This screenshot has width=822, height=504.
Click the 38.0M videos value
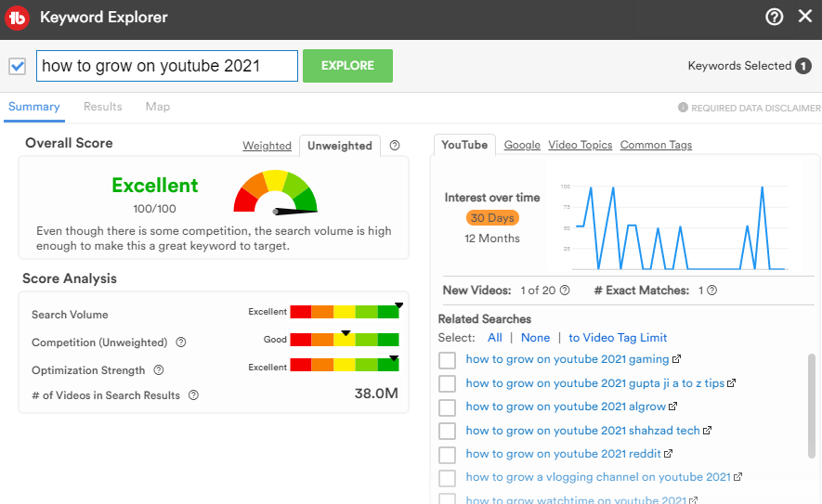(x=376, y=394)
